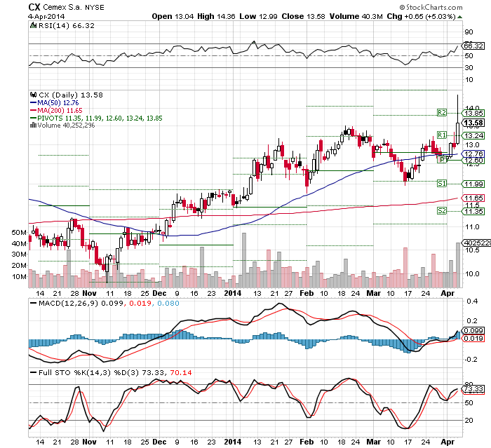
Task: Click the R1 pivot label box
Action: (441, 135)
